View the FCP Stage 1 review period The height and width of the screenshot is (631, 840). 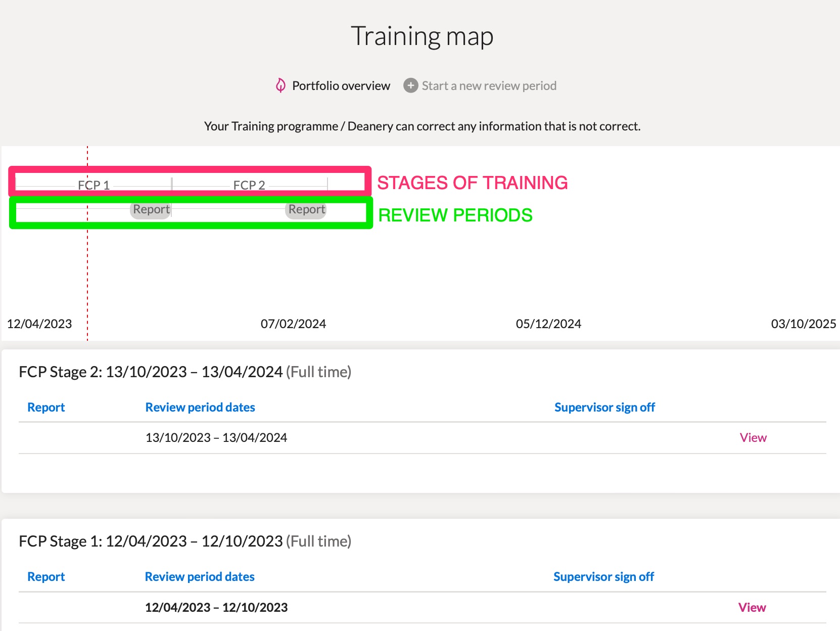click(x=752, y=607)
